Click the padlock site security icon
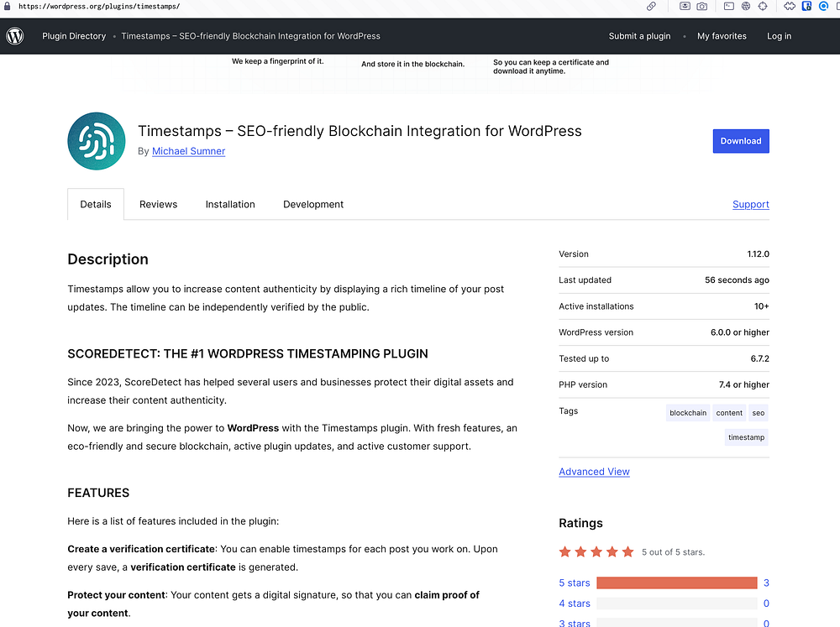Image resolution: width=840 pixels, height=627 pixels. click(x=7, y=6)
